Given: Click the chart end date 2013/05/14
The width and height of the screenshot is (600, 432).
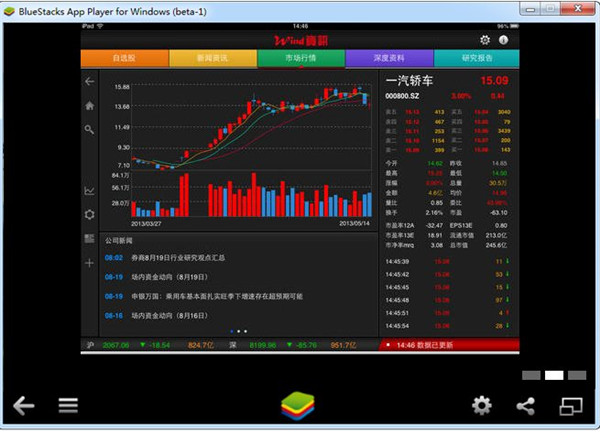Looking at the screenshot, I should (354, 223).
